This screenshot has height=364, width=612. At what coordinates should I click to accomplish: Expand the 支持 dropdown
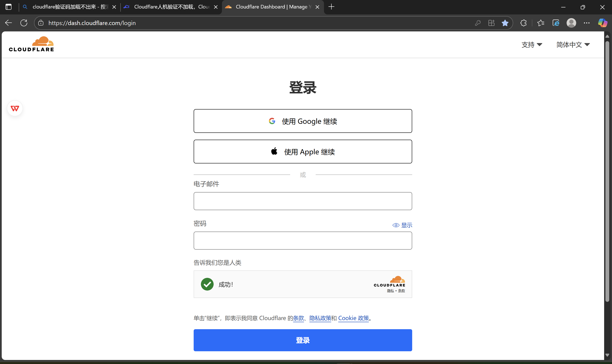532,45
